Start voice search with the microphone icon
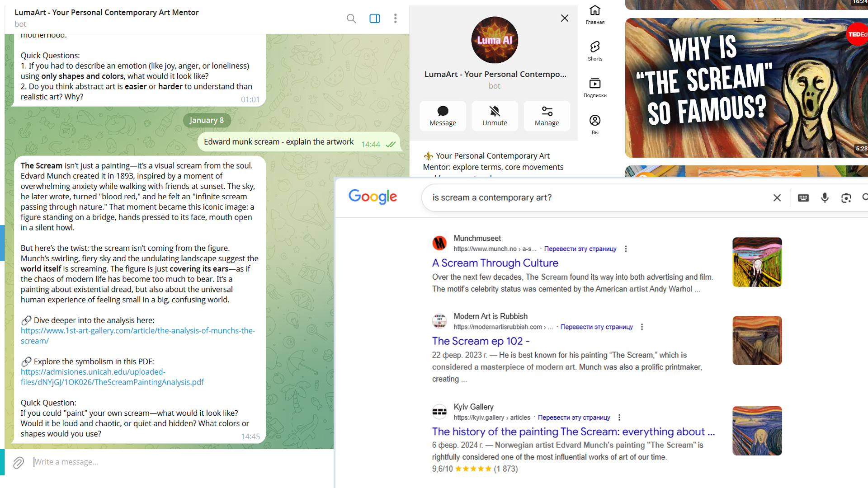The height and width of the screenshot is (488, 868). pos(825,197)
